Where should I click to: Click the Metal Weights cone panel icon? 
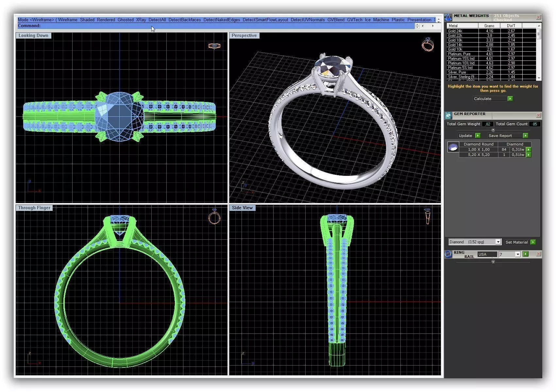448,17
